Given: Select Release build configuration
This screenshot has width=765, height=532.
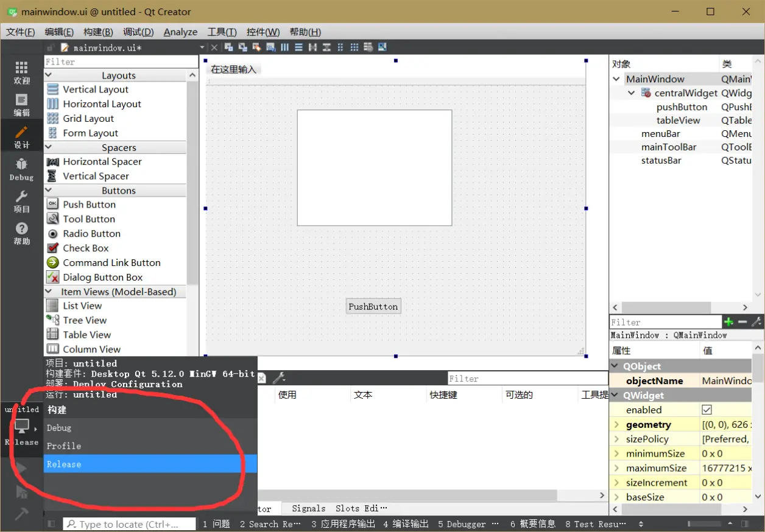Looking at the screenshot, I should pos(150,464).
